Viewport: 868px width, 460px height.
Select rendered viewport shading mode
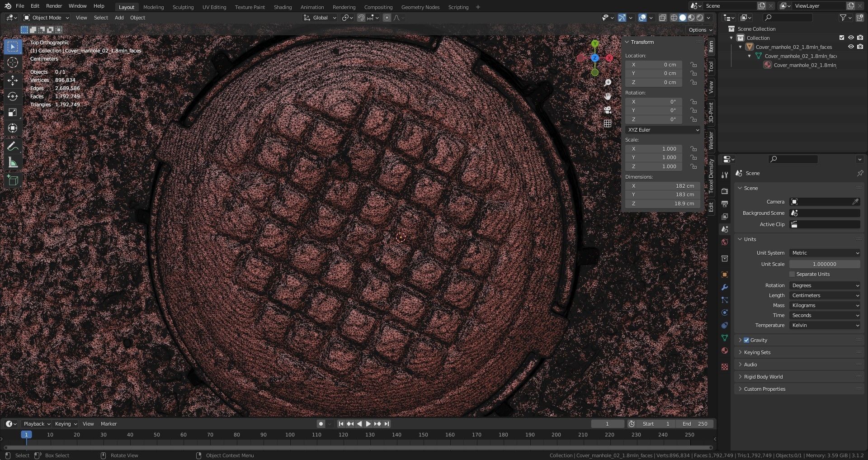[700, 18]
